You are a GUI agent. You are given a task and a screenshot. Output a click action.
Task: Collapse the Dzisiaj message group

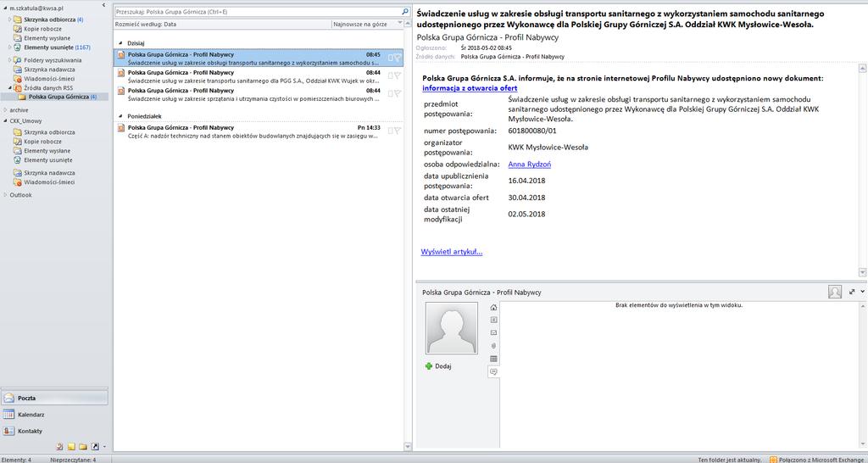[x=120, y=42]
